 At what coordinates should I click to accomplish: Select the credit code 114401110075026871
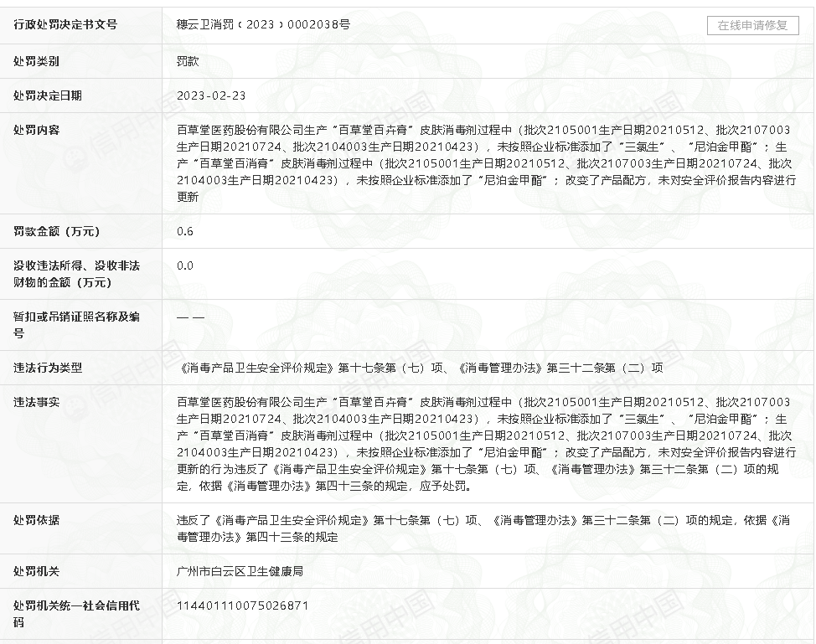point(243,605)
